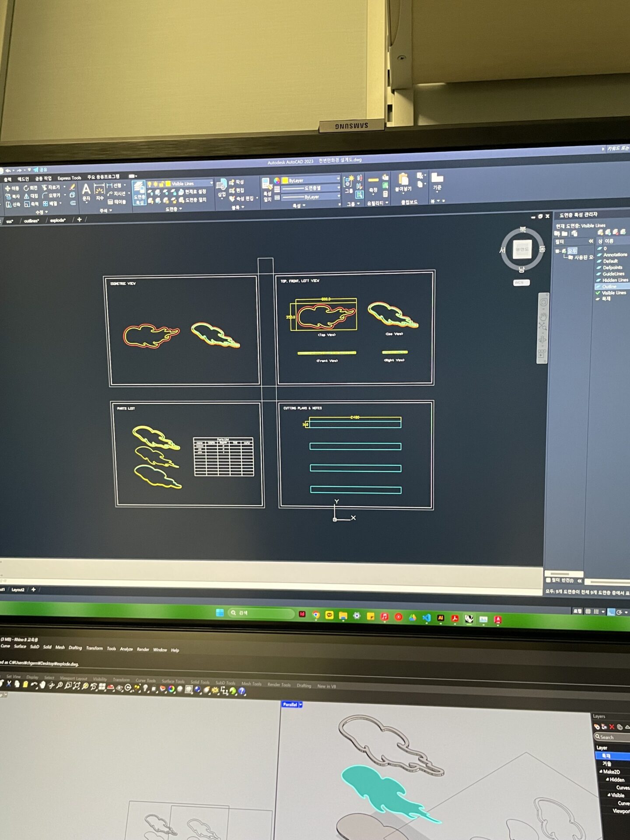Image resolution: width=630 pixels, height=840 pixels.
Task: Click the Insert (삽입) block icon
Action: click(x=222, y=187)
